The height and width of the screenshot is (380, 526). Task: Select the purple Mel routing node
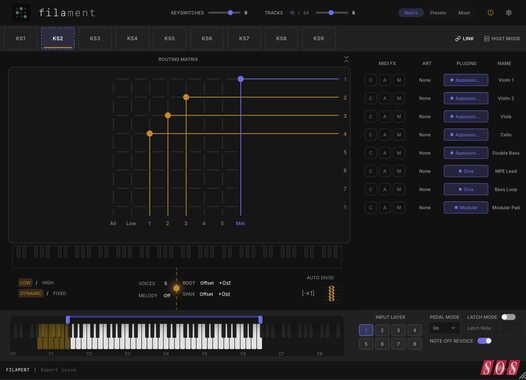click(241, 79)
